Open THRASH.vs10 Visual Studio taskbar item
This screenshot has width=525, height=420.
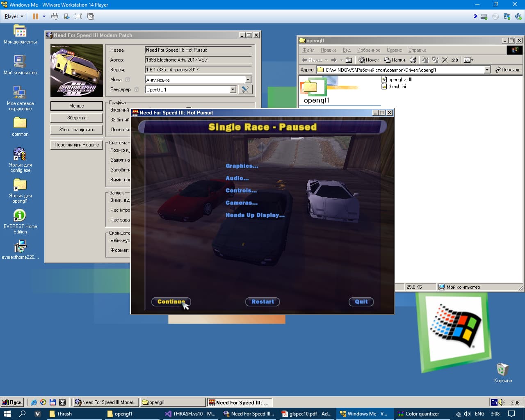click(190, 414)
